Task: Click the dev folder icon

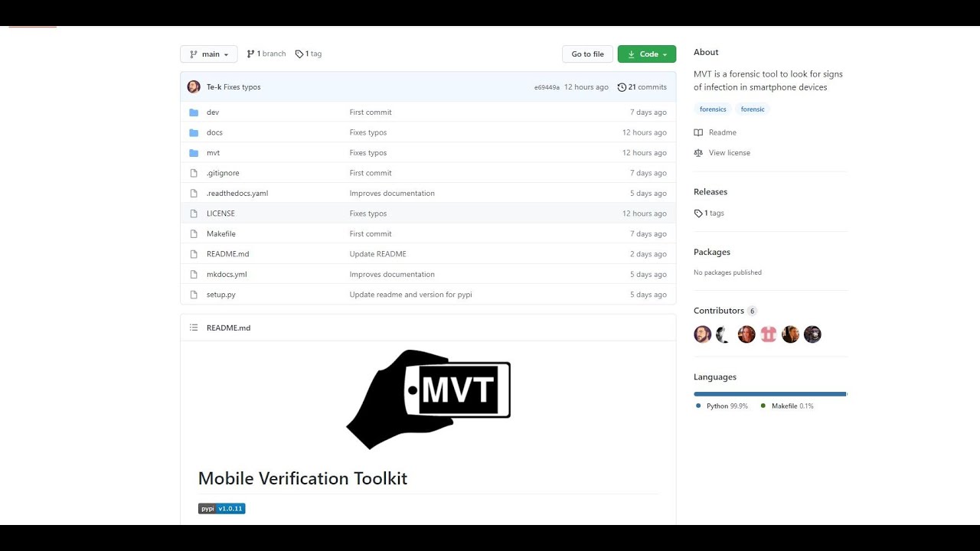Action: [x=194, y=112]
